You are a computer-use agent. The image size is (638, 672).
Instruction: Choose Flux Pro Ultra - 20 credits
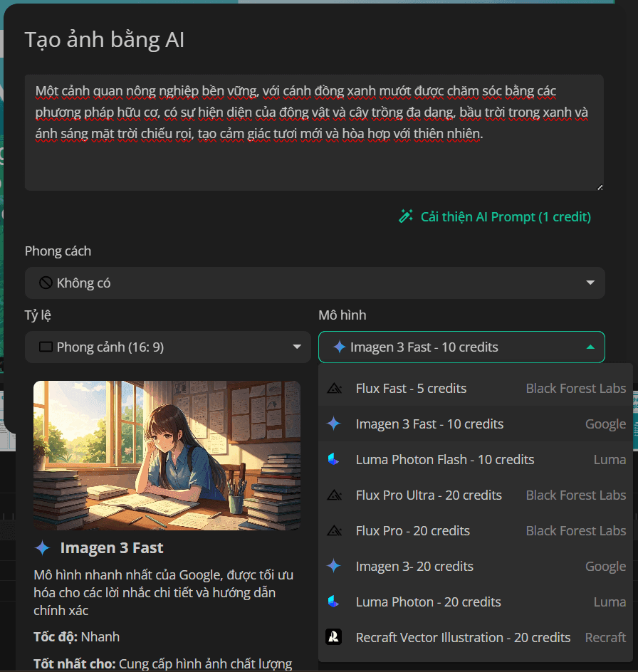pyautogui.click(x=476, y=495)
